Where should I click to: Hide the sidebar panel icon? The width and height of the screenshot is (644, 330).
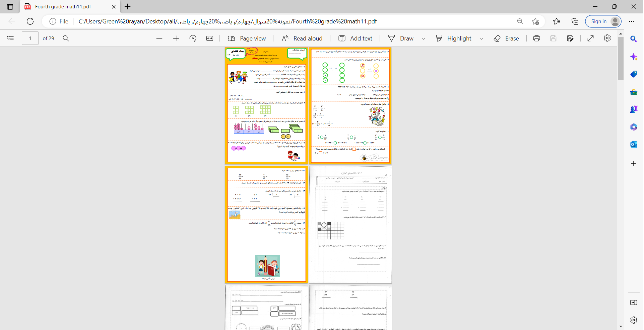(x=633, y=303)
